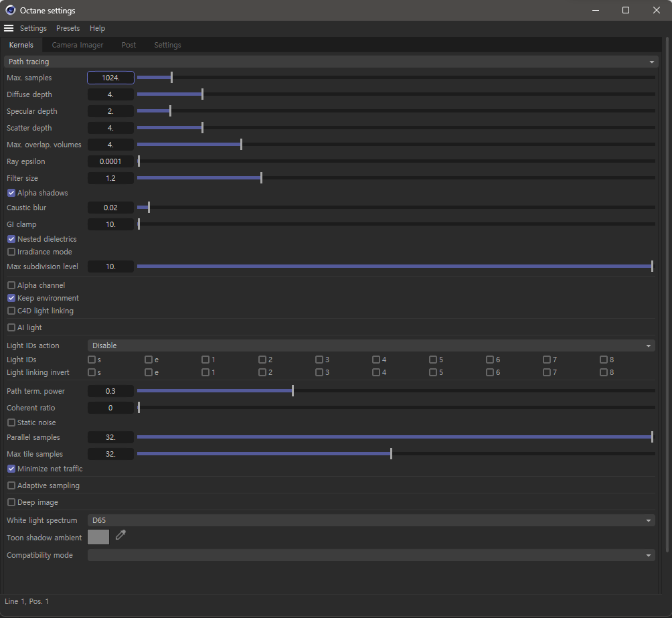Check Light linking invert '4' checkbox
Screen dimensions: 672x618
tap(376, 372)
